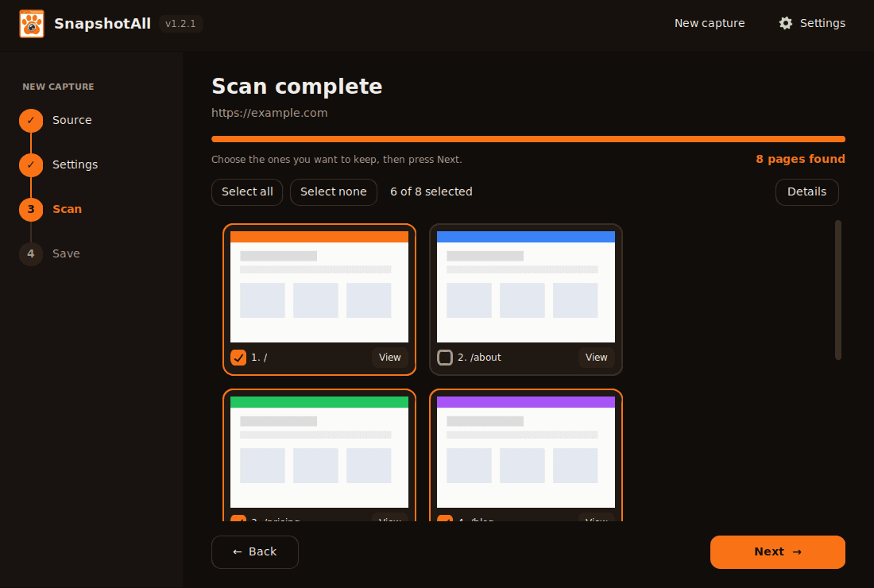This screenshot has height=588, width=874.
Task: Click the NEW CAPTURE sidebar header
Action: [x=58, y=87]
